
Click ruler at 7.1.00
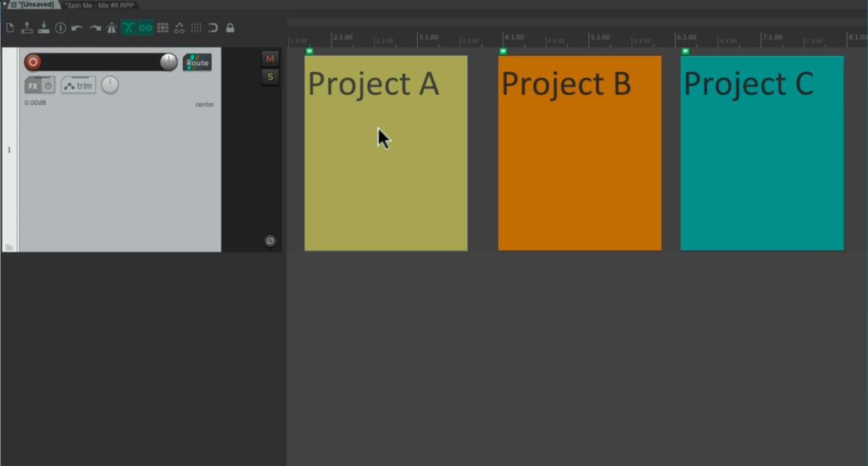tap(772, 37)
